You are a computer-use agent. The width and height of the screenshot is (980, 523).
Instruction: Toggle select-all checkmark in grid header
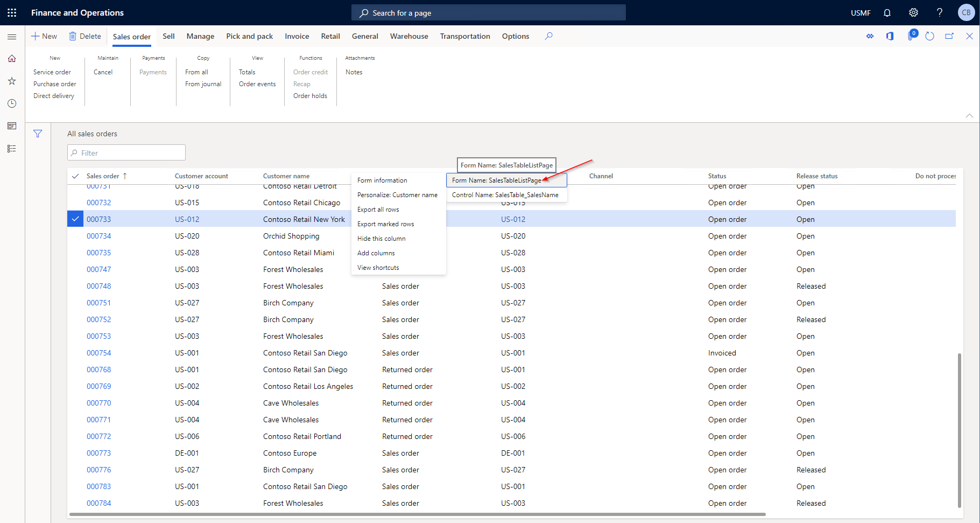(75, 176)
